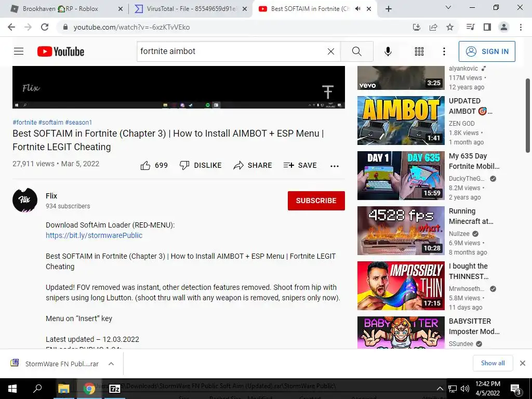Select the Best SOFTAIM in Fortnite tab
532x399 pixels.
pos(310,9)
